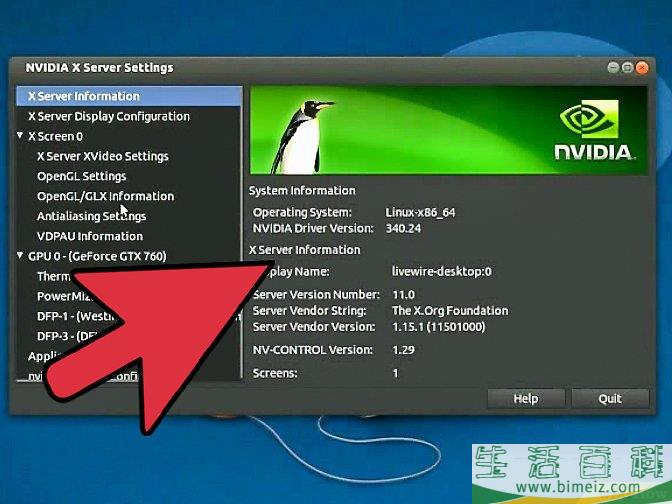Screen dimensions: 672x504
Task: Click the NVIDIA logo in the banner
Action: (594, 130)
